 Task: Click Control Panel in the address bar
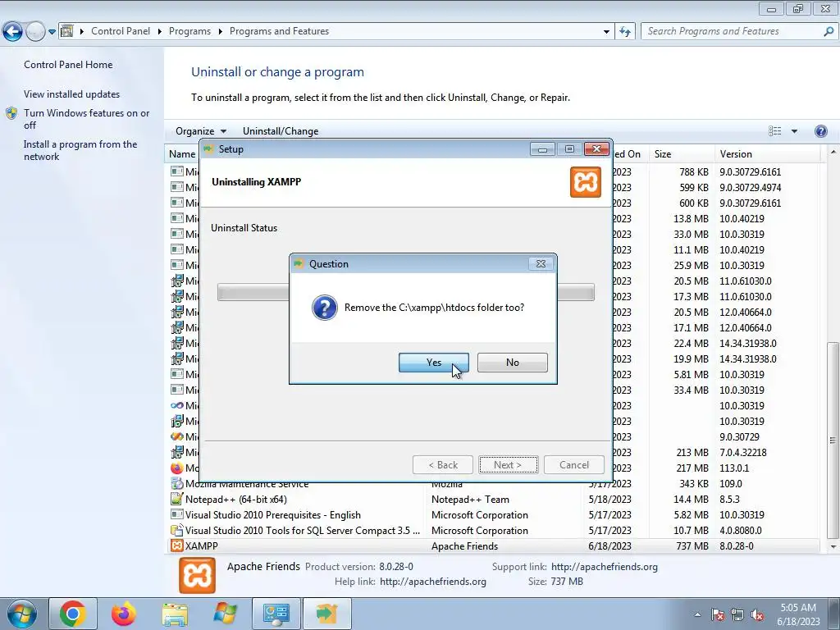pos(121,31)
